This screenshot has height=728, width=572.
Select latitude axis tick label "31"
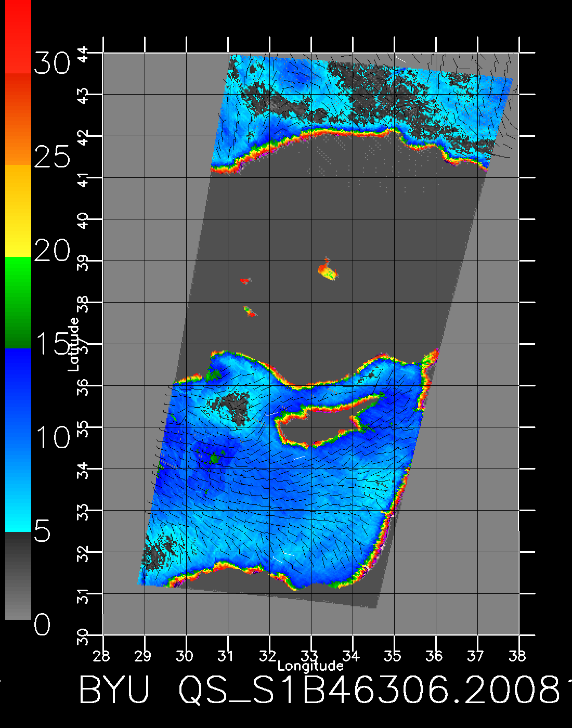(83, 595)
